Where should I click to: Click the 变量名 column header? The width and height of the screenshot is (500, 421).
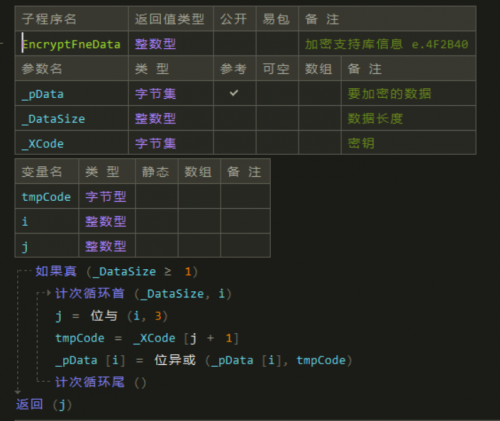(42, 172)
